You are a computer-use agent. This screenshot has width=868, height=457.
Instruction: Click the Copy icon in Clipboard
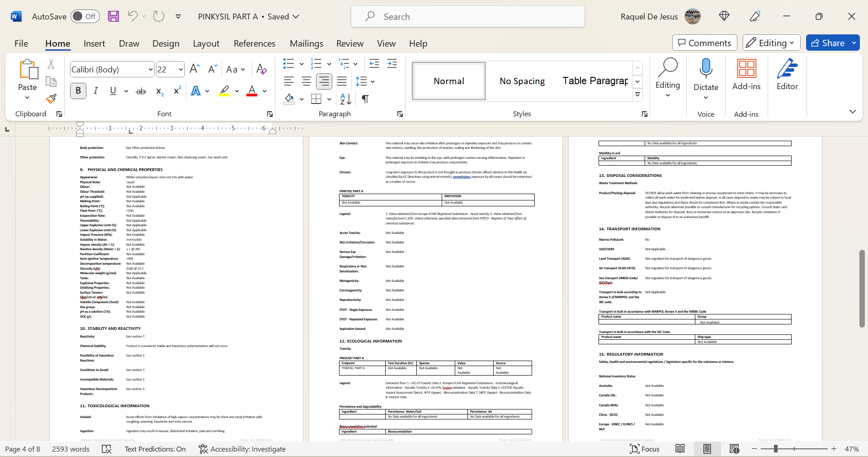point(51,81)
